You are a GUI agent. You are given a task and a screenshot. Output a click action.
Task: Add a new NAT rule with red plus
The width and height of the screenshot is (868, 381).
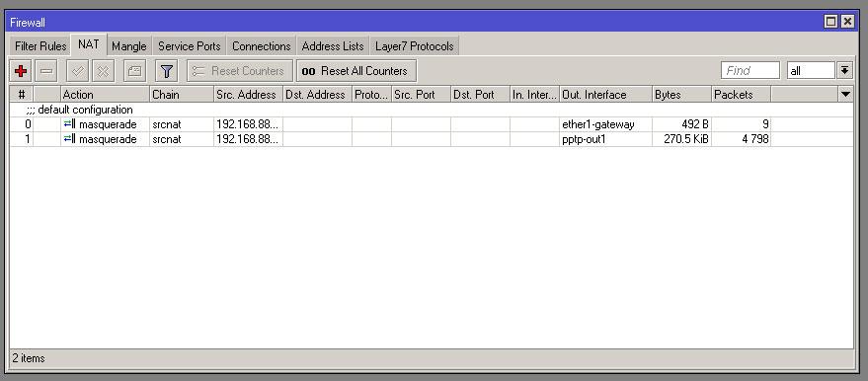(21, 71)
